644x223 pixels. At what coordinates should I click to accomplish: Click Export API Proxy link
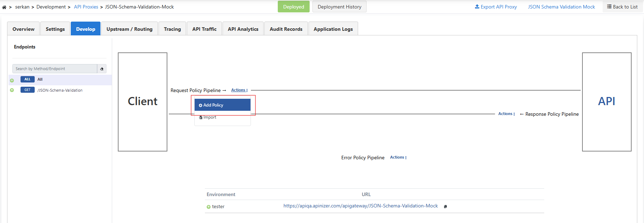tap(496, 7)
